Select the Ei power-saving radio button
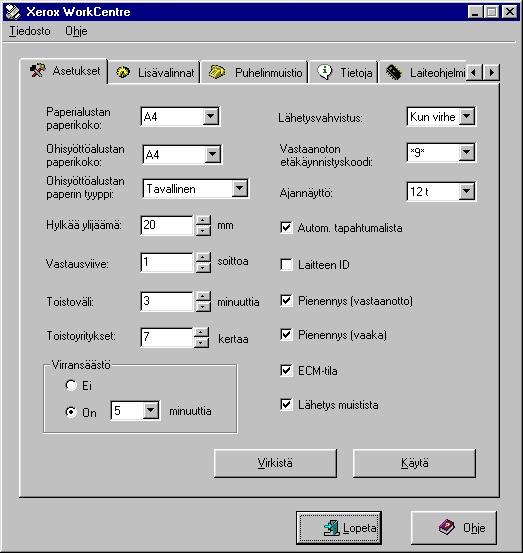Image resolution: width=523 pixels, height=553 pixels. pos(71,385)
